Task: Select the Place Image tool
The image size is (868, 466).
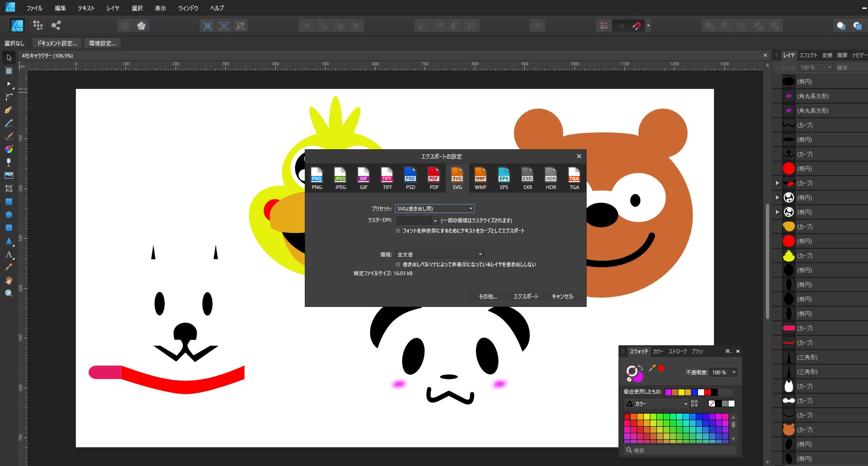Action: point(9,175)
